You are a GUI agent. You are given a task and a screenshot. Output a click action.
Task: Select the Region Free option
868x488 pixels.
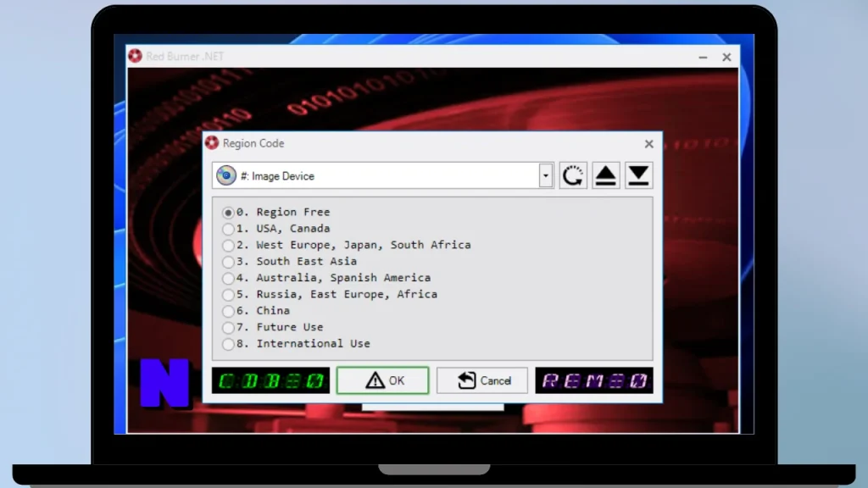[x=276, y=212]
